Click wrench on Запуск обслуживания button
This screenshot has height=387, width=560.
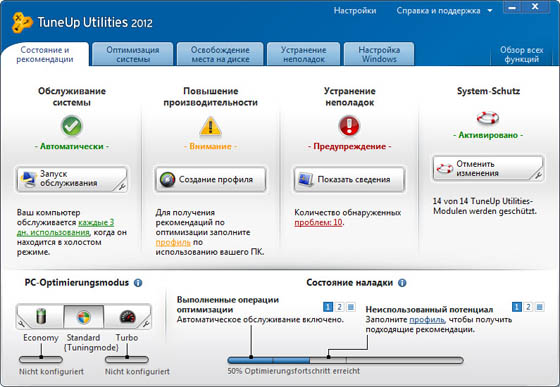[122, 186]
